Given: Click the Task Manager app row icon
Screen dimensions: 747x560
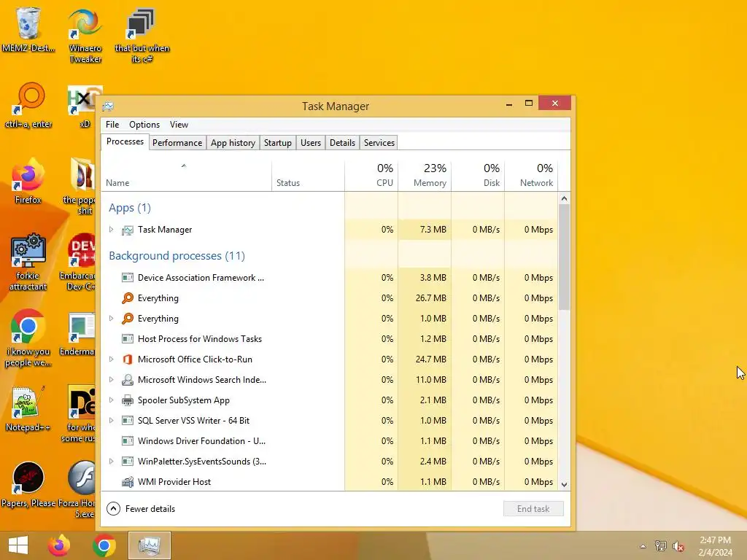Looking at the screenshot, I should [x=127, y=230].
